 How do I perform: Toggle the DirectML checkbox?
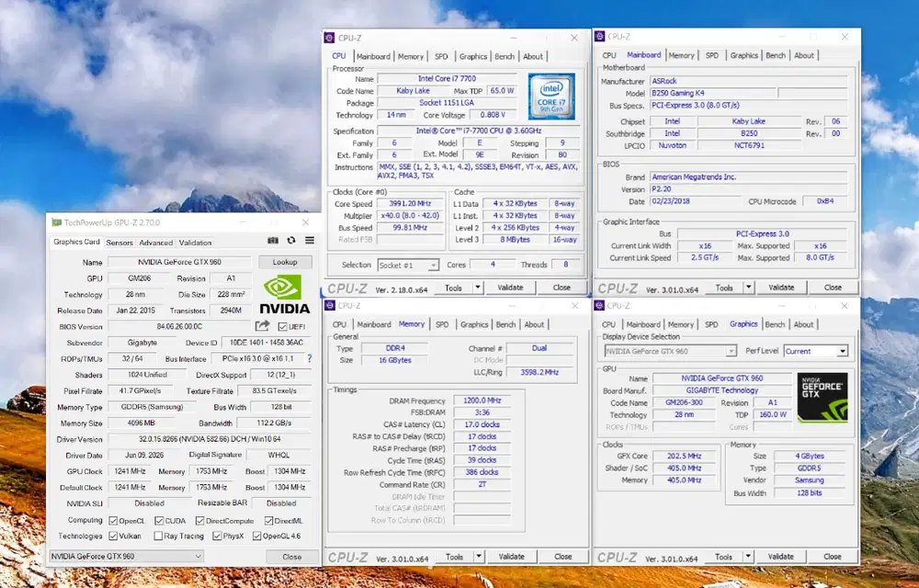pyautogui.click(x=268, y=521)
